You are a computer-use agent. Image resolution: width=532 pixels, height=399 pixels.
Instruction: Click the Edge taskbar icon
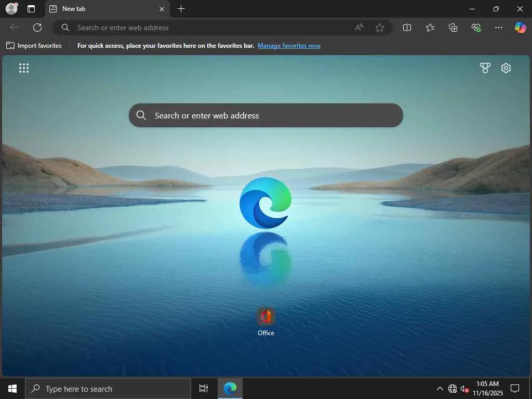[x=230, y=389]
